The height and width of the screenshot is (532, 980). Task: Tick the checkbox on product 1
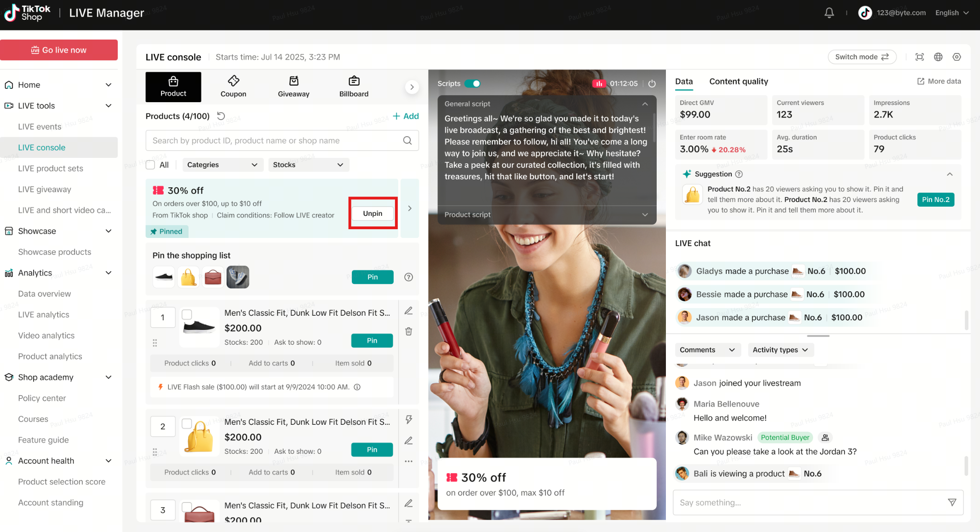[187, 314]
